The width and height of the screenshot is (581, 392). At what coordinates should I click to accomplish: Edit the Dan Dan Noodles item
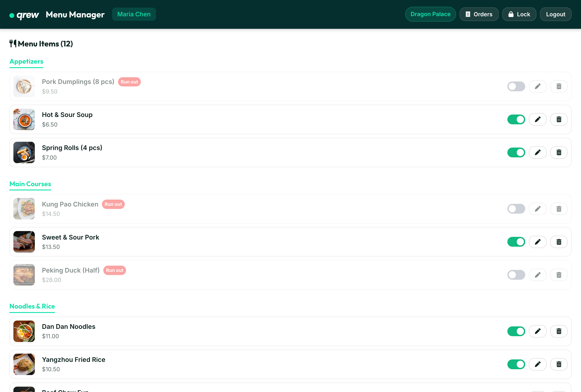tap(538, 331)
